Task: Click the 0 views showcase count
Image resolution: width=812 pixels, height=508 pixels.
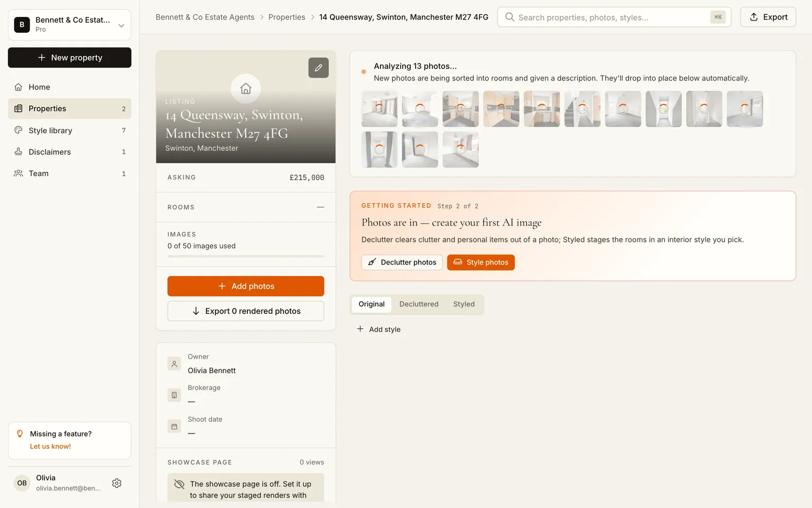Action: (312, 462)
